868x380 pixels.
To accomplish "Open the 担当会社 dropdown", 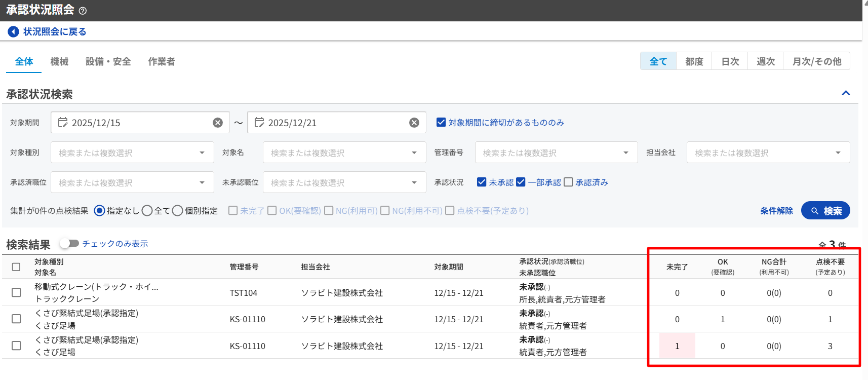I will [x=768, y=153].
